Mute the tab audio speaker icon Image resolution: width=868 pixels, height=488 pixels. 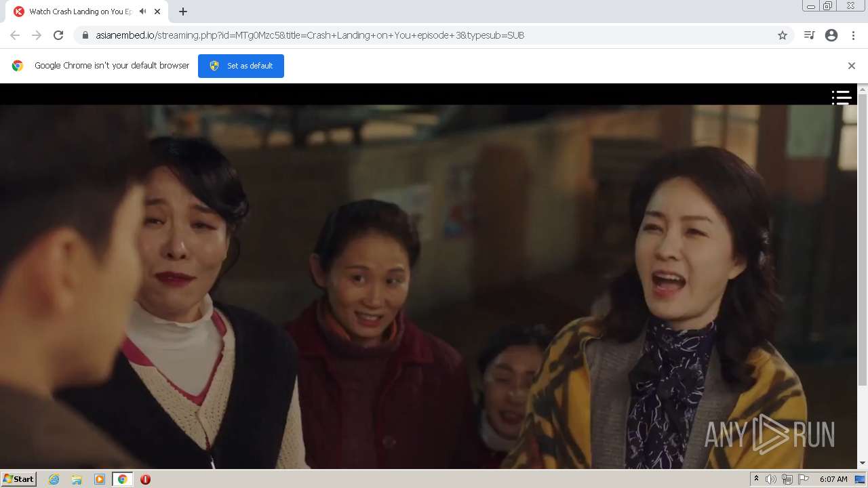click(x=142, y=12)
